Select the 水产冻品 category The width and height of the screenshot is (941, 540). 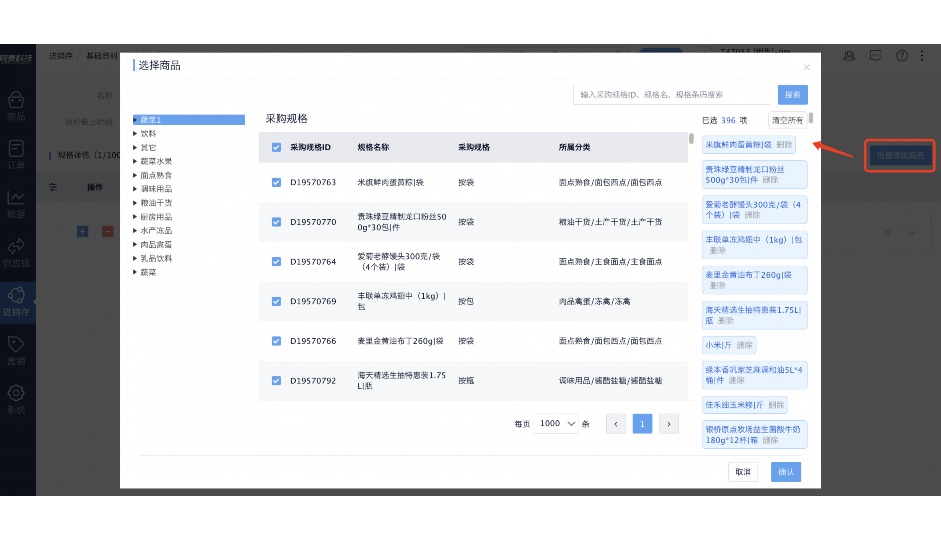coord(156,230)
